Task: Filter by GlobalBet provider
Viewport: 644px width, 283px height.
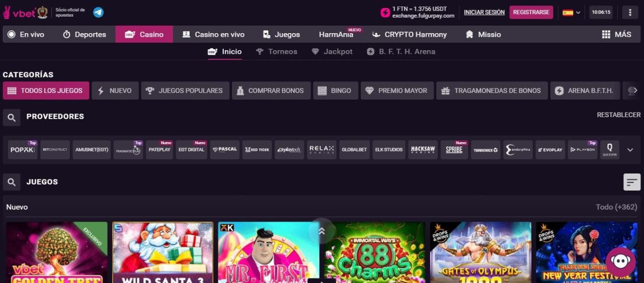Action: pos(354,150)
